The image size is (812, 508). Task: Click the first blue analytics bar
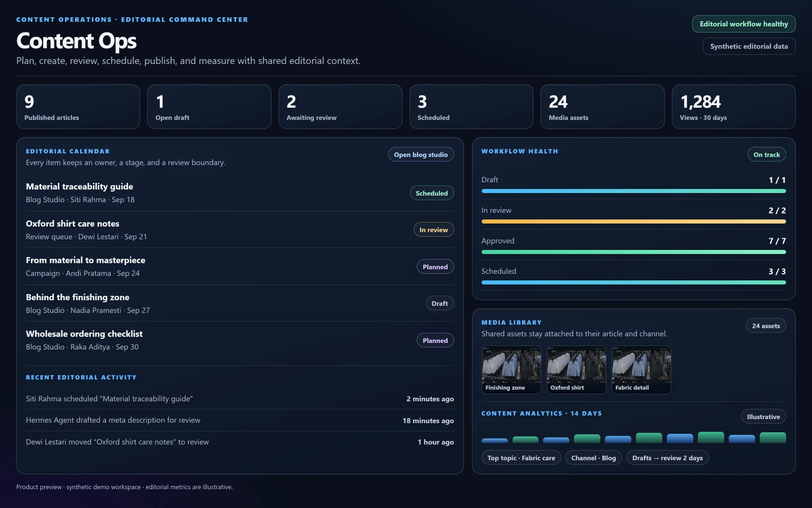(x=494, y=440)
